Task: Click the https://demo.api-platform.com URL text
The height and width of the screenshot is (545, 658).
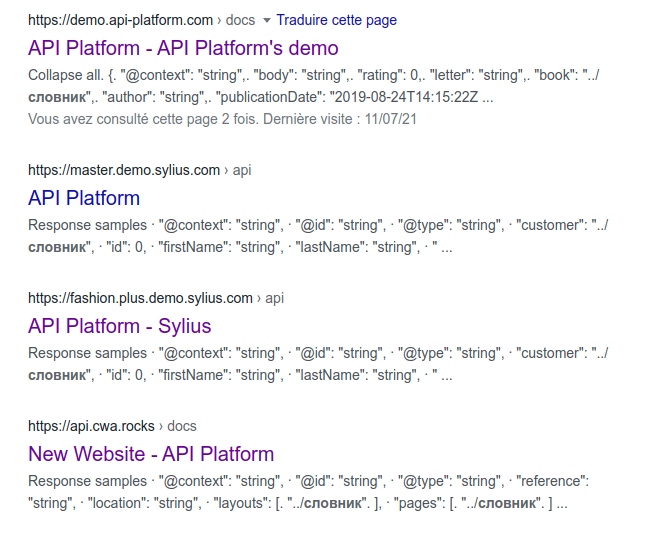Action: [120, 20]
